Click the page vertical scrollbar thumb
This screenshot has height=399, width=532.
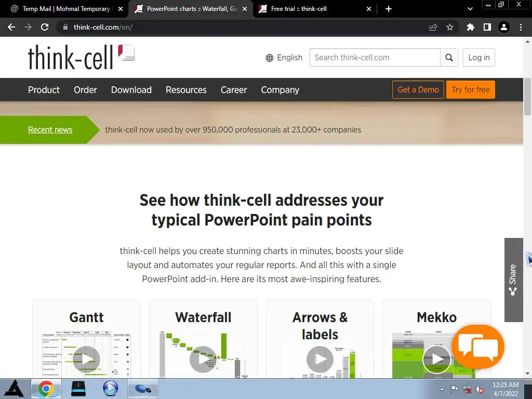pos(528,97)
